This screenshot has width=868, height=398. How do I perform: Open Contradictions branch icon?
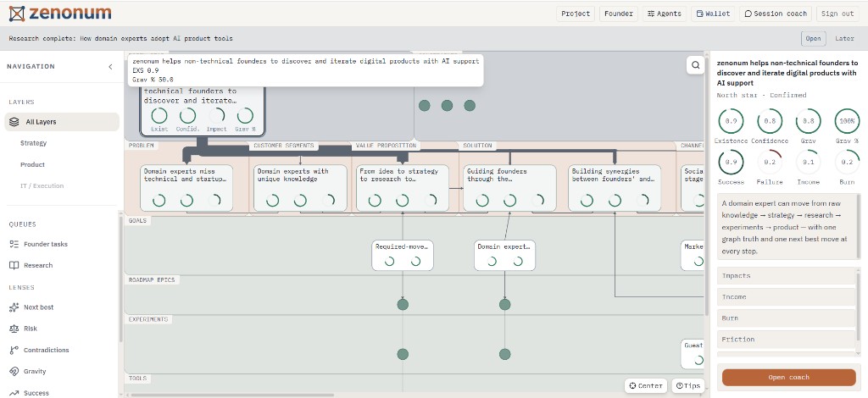[x=14, y=350]
